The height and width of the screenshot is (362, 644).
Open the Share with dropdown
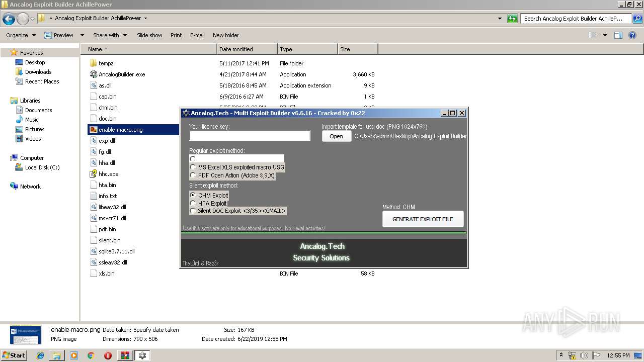[110, 35]
